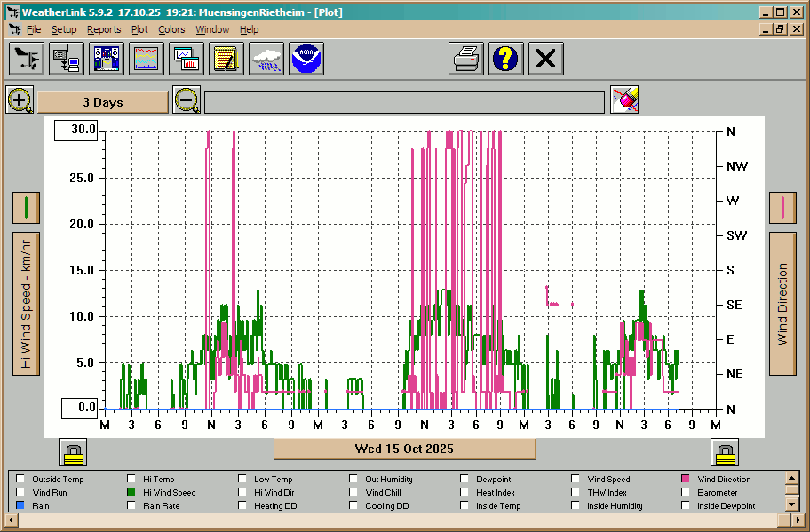Click the left padlock icon below graph
This screenshot has height=532, width=810.
pos(73,452)
